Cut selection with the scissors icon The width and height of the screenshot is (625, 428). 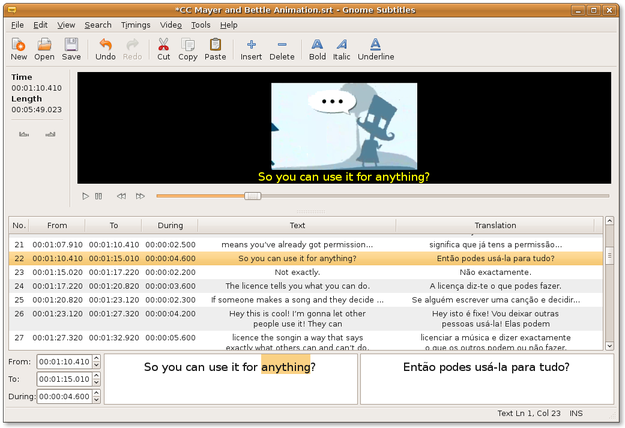point(163,49)
